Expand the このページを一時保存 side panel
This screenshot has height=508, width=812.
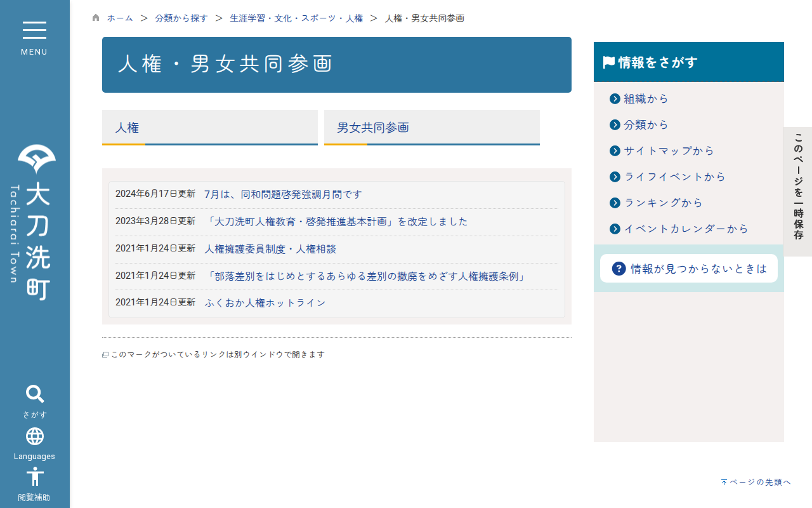click(798, 192)
